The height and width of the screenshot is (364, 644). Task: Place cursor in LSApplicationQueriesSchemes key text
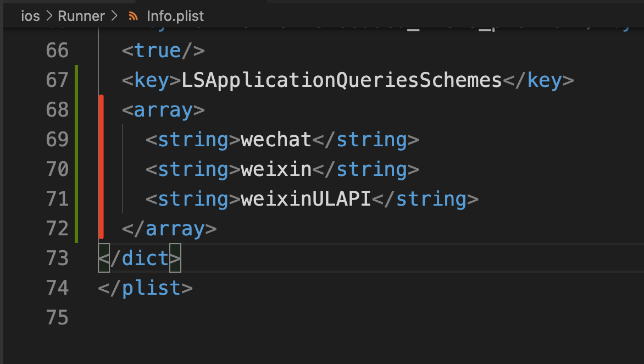[x=341, y=80]
